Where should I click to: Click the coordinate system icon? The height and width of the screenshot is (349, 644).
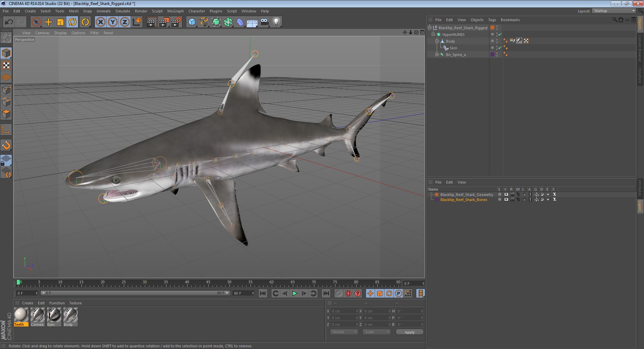coord(137,22)
